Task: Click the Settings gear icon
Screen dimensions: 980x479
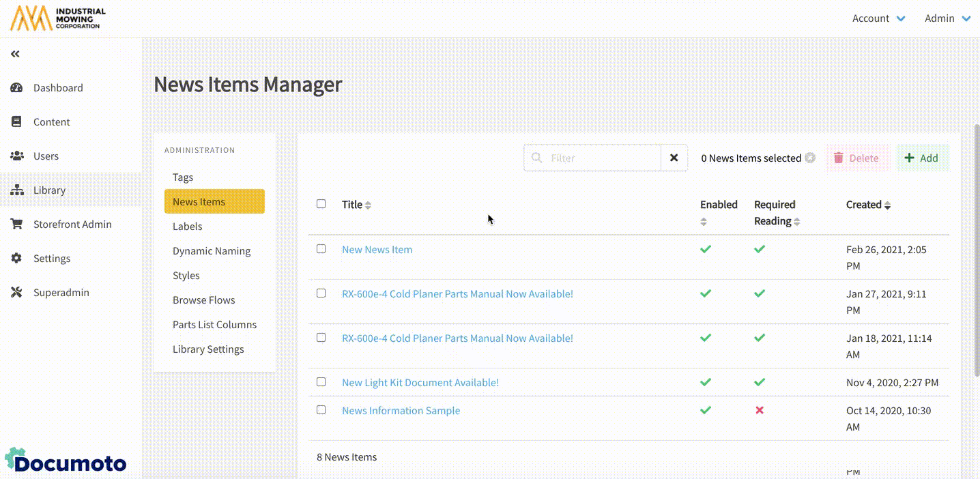Action: [x=17, y=259]
